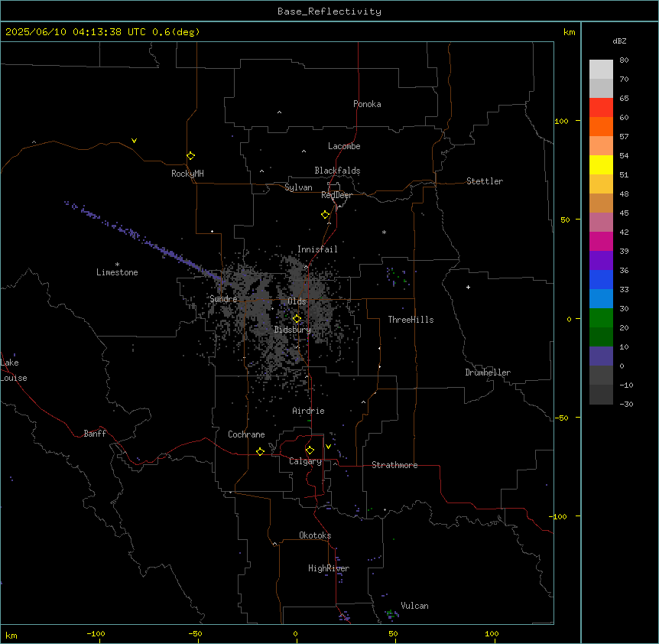This screenshot has height=644, width=659.
Task: Click the Airdrie town label
Action: (x=309, y=411)
